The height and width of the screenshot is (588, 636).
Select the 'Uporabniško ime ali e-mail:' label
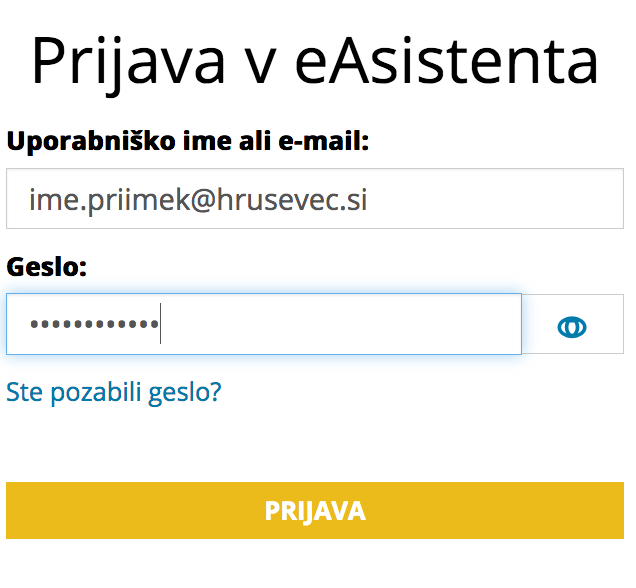(187, 141)
